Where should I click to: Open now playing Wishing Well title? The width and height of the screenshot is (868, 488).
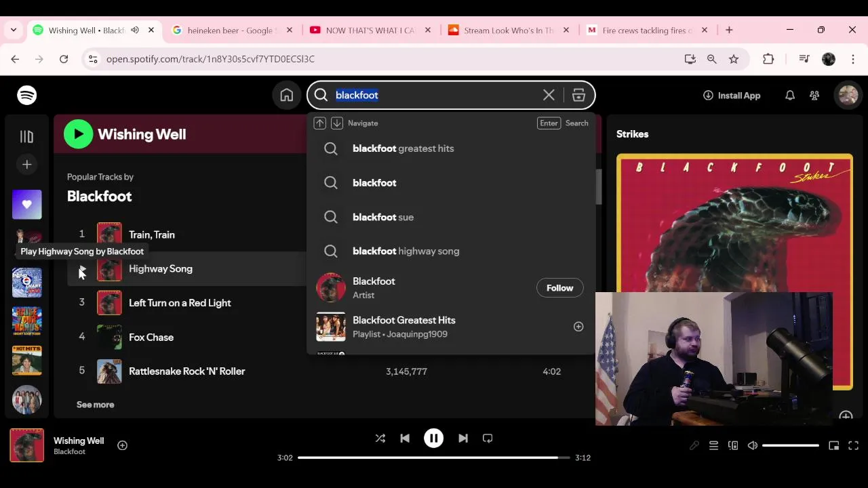pos(79,441)
